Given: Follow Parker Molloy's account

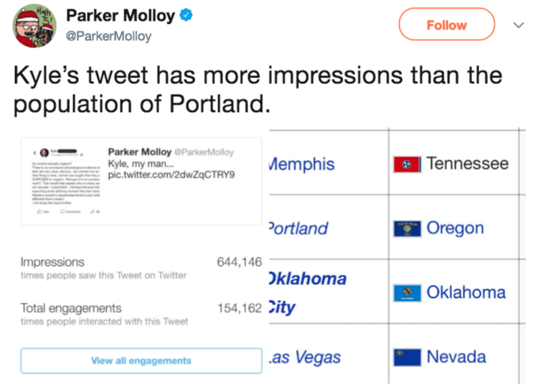Looking at the screenshot, I should [x=446, y=24].
